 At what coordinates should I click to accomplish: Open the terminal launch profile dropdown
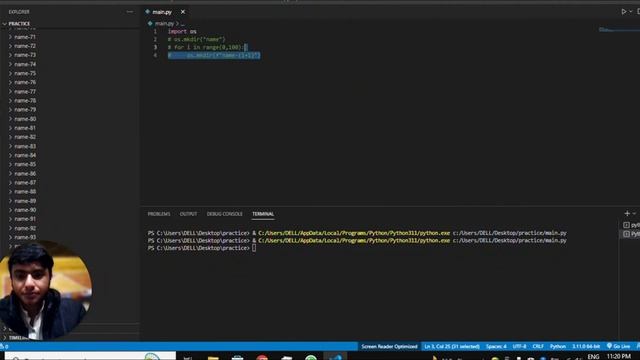(x=634, y=213)
